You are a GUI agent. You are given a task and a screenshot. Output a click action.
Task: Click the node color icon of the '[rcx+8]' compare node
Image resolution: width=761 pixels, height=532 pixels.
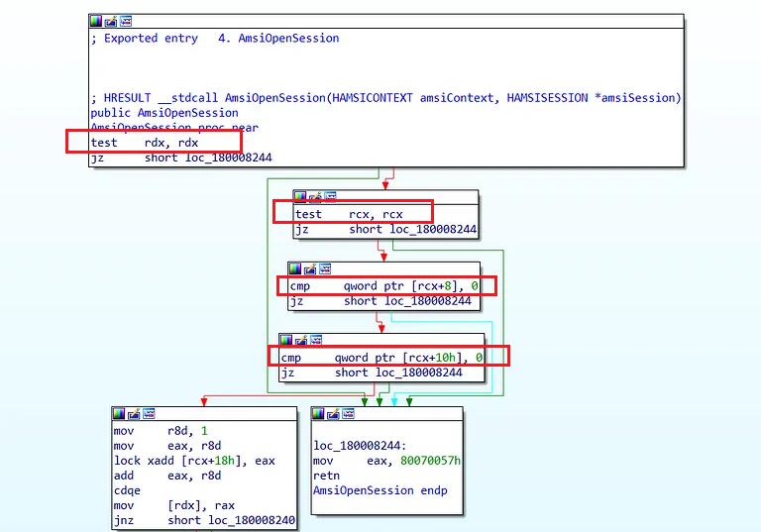(295, 268)
